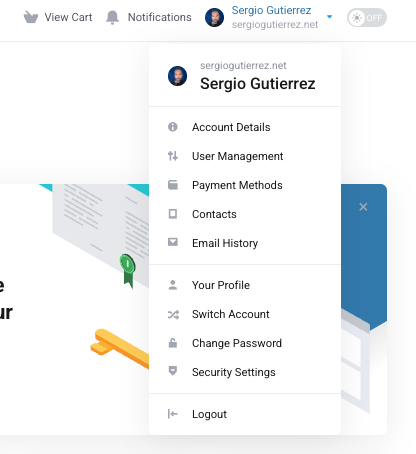Open the View Cart link
416x454 pixels.
click(68, 17)
